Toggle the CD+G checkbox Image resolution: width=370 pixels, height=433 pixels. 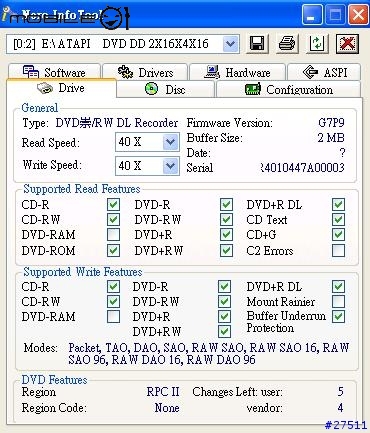338,235
